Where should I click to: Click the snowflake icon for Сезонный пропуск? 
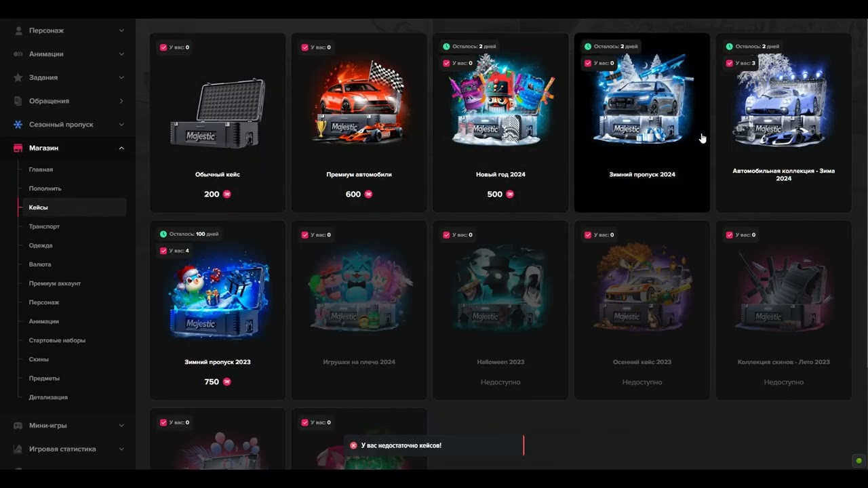click(18, 125)
